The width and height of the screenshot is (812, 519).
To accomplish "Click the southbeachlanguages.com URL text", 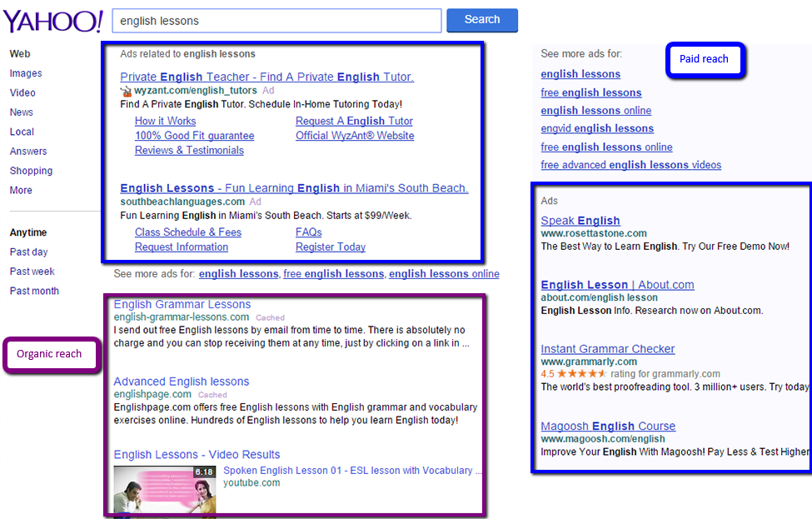I will (x=182, y=202).
